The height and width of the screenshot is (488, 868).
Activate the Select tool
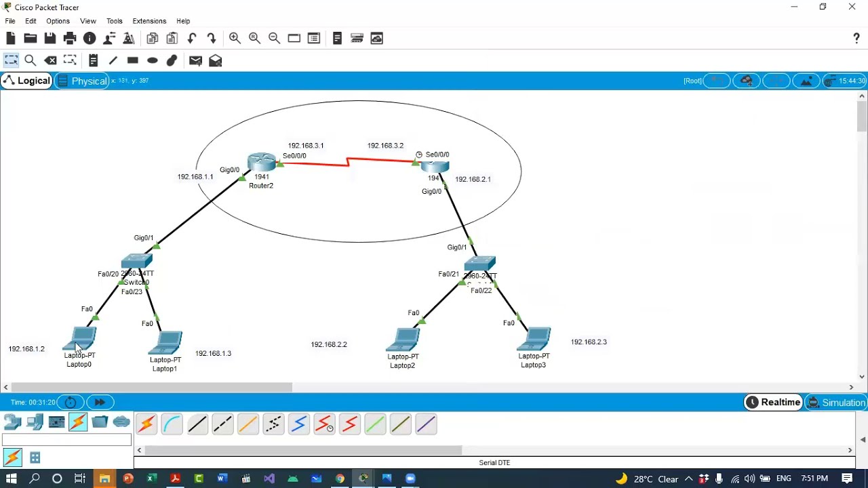[11, 60]
